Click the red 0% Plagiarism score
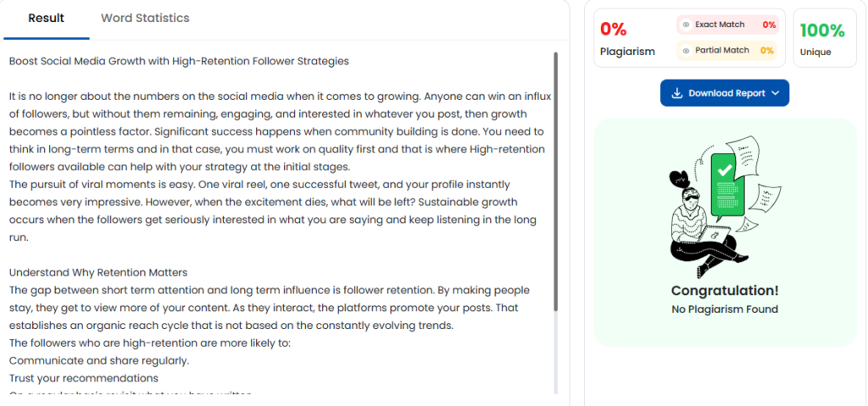The image size is (868, 406). point(613,30)
